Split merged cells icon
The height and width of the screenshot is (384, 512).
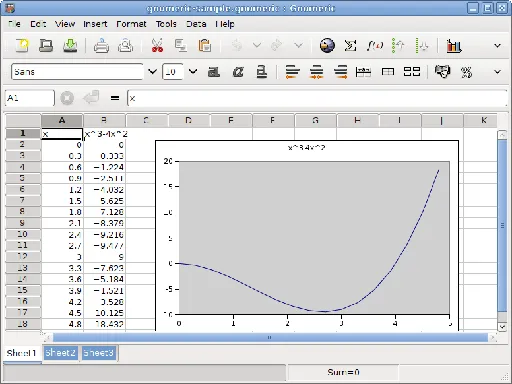point(412,72)
